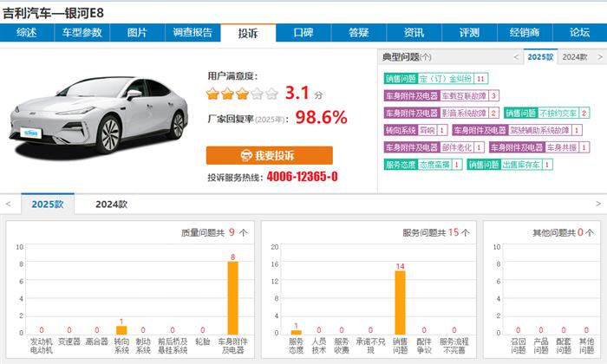Select 2025款 tab in 典型问题 panel
Viewport: 607px width, 364px height.
[540, 57]
